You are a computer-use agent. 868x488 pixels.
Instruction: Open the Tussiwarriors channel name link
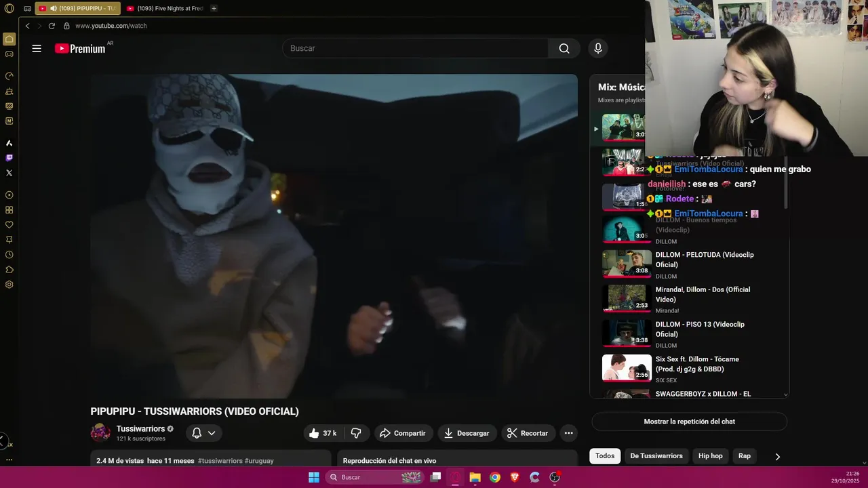coord(141,428)
